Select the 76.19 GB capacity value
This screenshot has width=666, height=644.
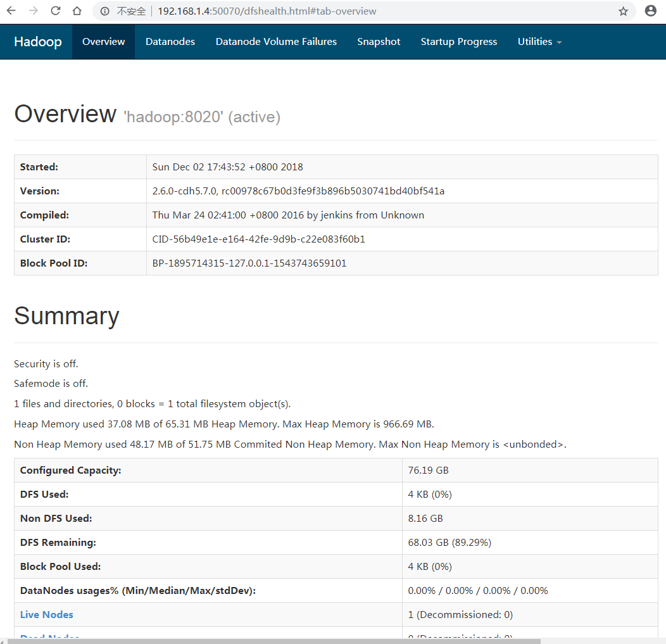tap(428, 470)
